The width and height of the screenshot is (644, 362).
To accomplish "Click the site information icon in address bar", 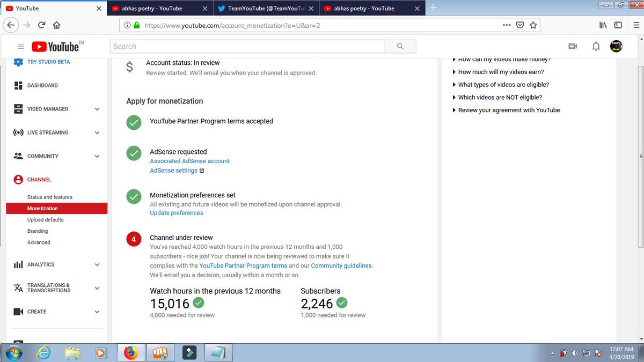I will [x=127, y=25].
